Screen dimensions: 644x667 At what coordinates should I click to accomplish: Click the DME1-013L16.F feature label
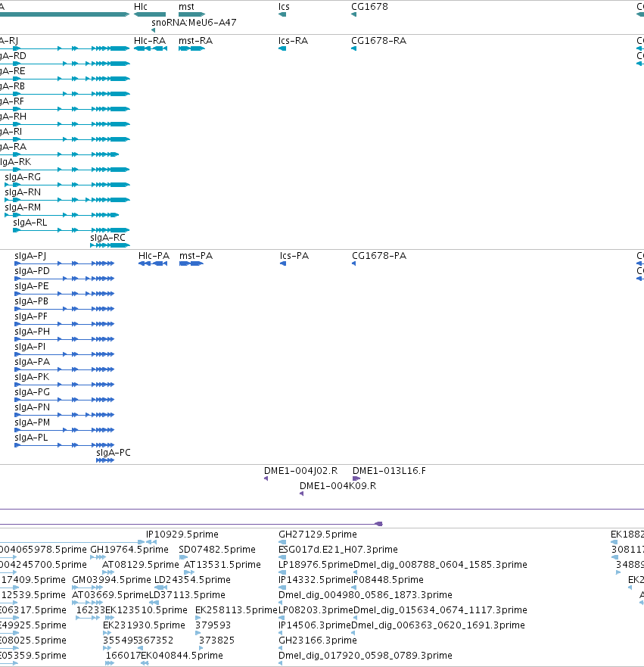tap(389, 471)
